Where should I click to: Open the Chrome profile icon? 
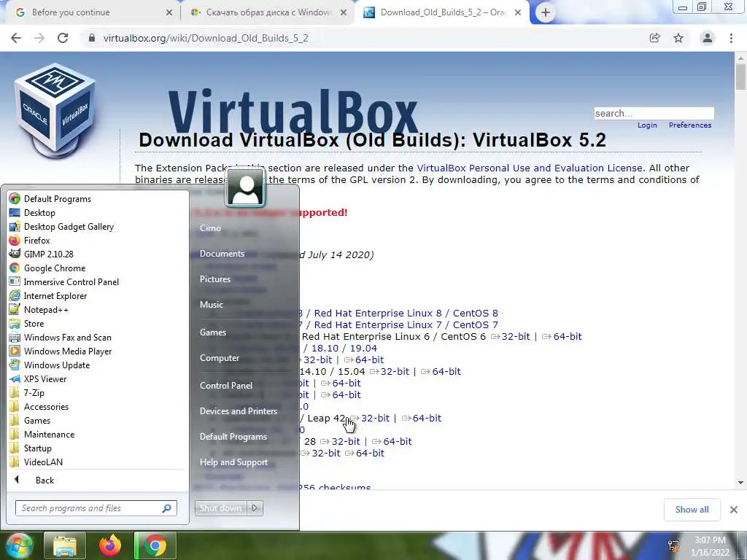(x=708, y=38)
